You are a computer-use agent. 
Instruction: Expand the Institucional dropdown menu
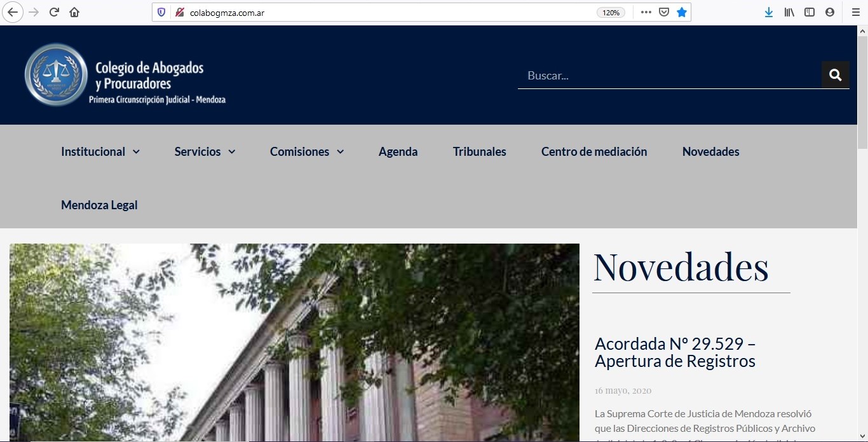pyautogui.click(x=100, y=151)
